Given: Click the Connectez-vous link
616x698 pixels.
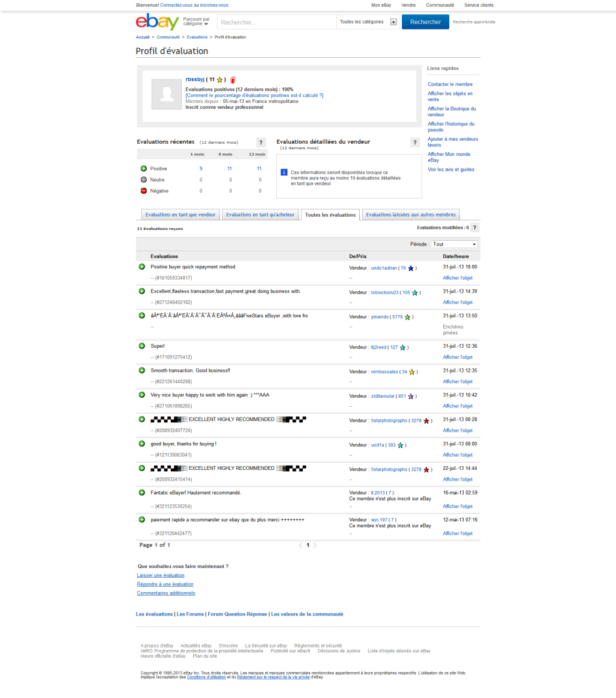Looking at the screenshot, I should click(x=176, y=5).
